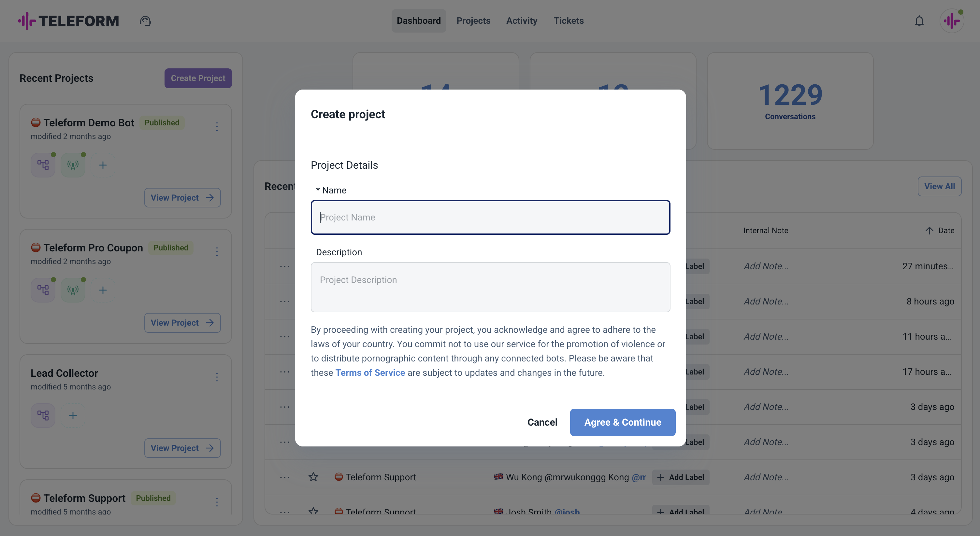Open row menu for 8 hours ago conversation

tap(284, 301)
